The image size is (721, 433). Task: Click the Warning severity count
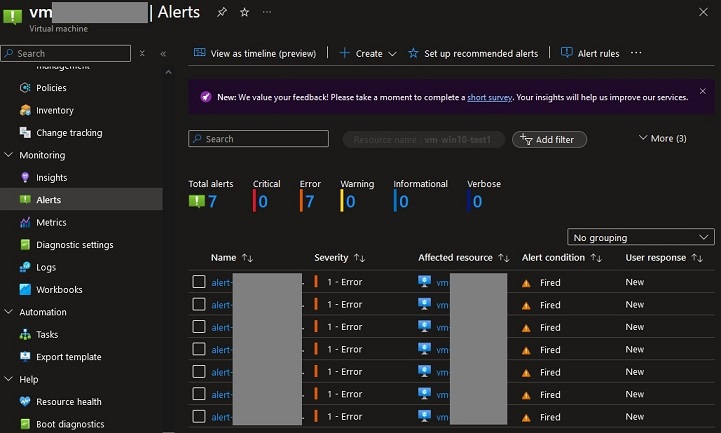350,201
